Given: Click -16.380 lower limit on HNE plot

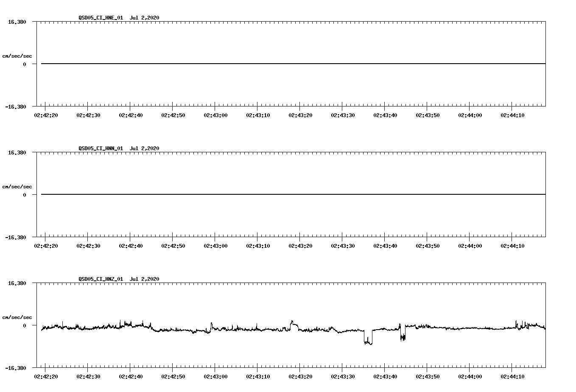Looking at the screenshot, I should tap(16, 106).
